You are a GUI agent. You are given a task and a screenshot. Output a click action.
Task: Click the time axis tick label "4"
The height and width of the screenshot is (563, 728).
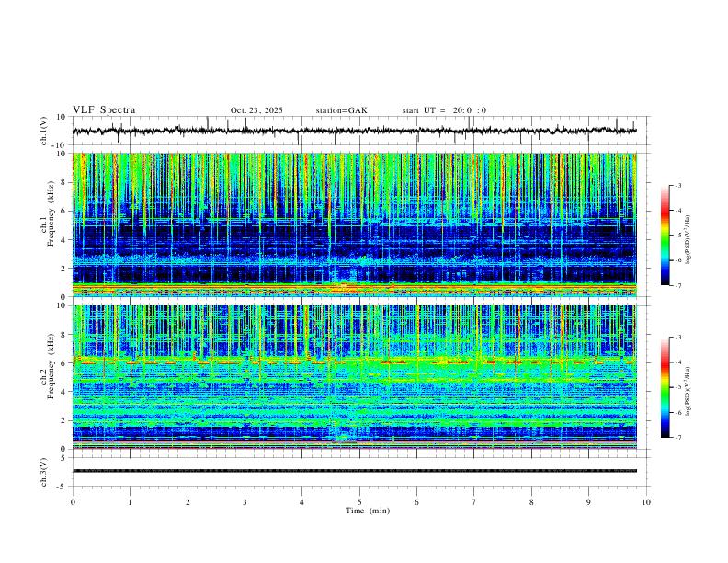(301, 502)
